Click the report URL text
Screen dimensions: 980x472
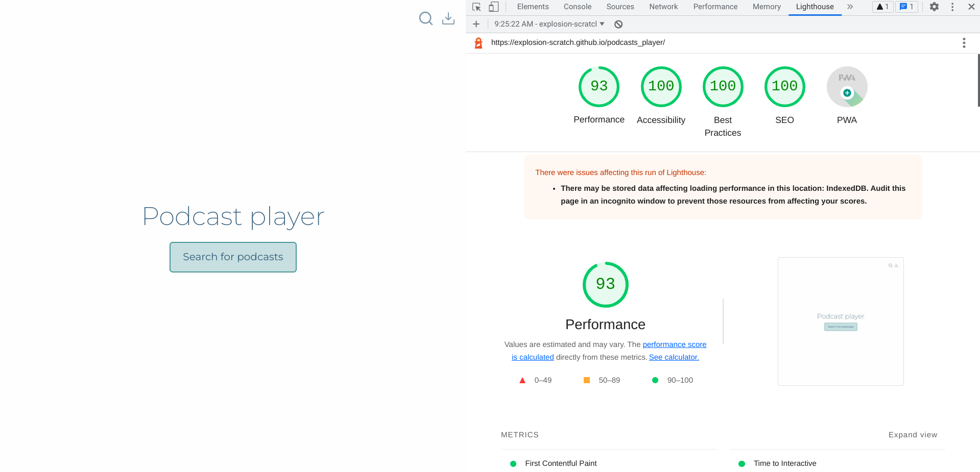point(578,42)
